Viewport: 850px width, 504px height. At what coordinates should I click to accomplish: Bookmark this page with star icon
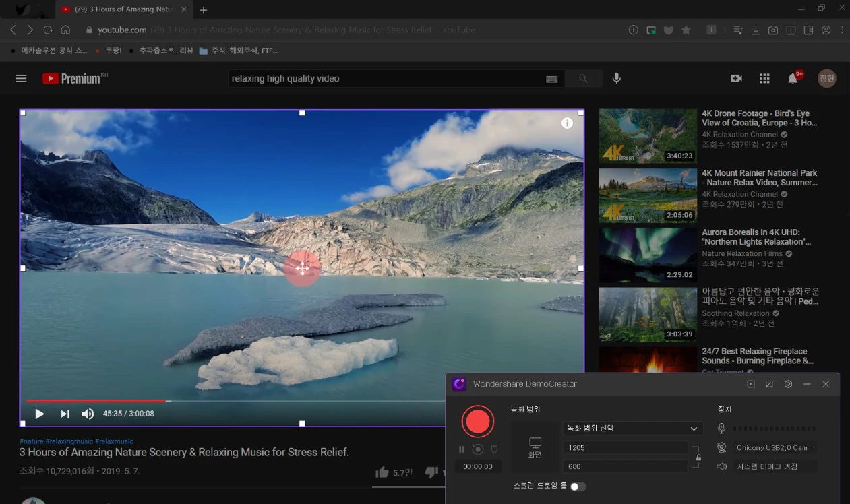686,30
